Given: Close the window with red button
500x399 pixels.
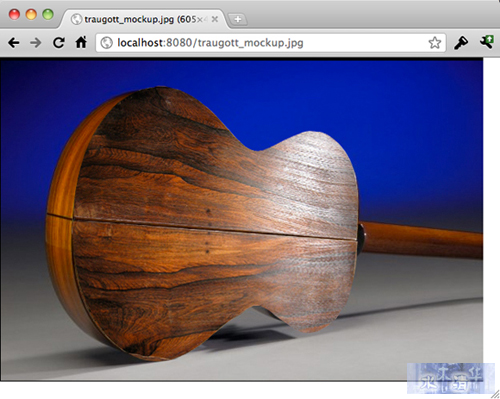Looking at the screenshot, I should (x=14, y=14).
